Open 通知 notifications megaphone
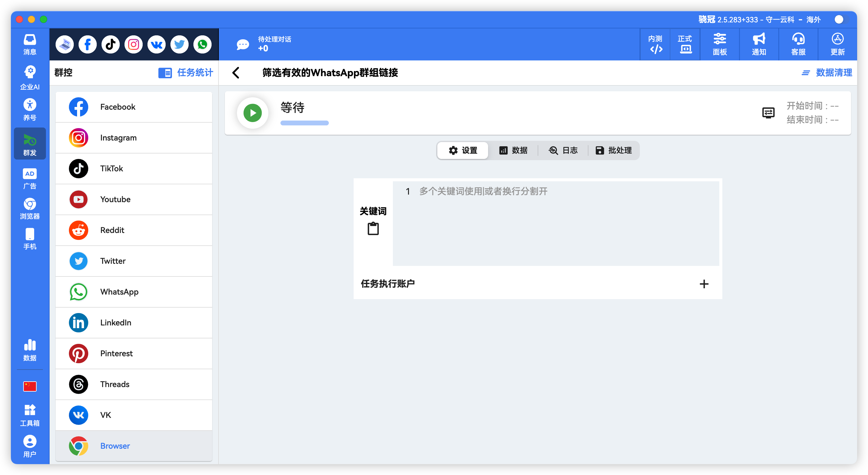868x475 pixels. [x=759, y=44]
